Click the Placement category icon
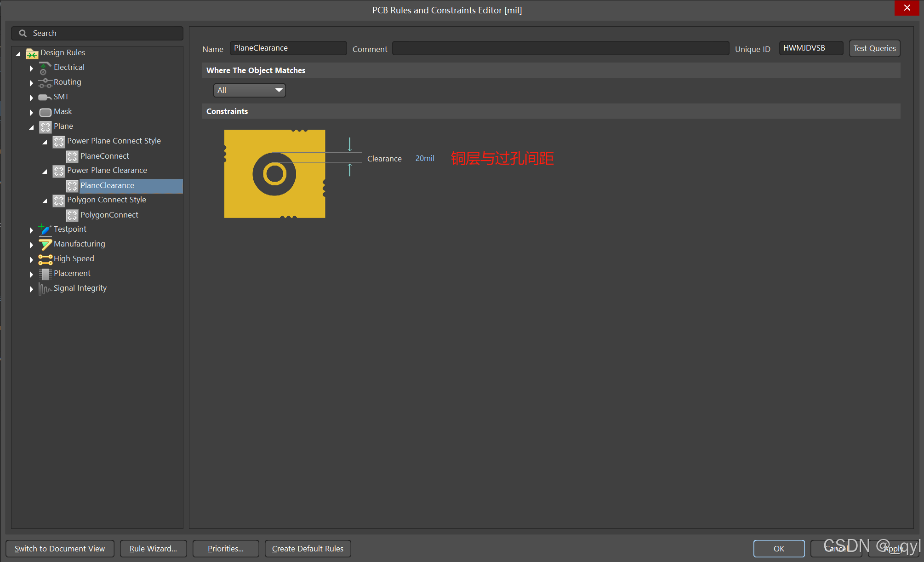Viewport: 924px width, 562px height. 45,274
